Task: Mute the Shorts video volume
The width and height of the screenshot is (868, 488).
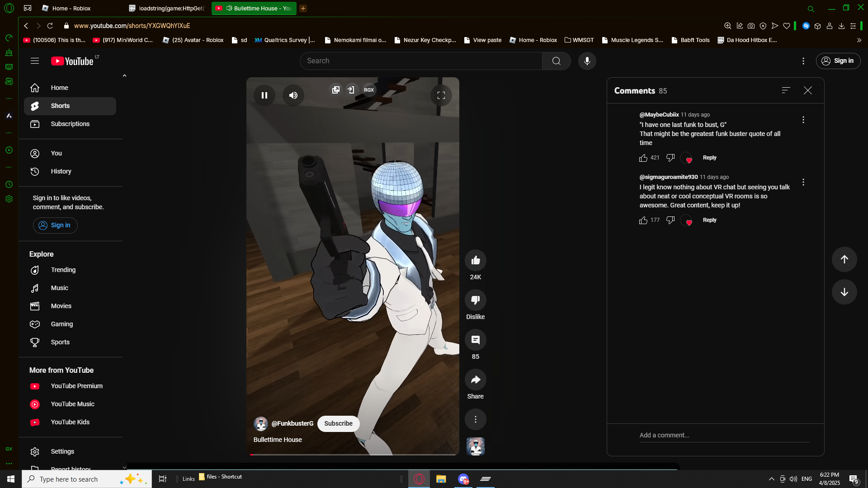Action: pos(293,95)
